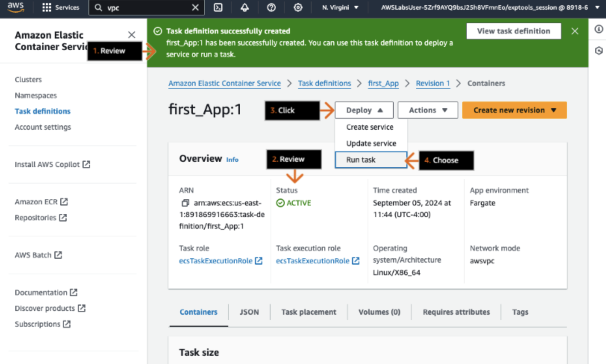The height and width of the screenshot is (364, 606).
Task: Open the Subscriptions external link
Action: [43, 324]
